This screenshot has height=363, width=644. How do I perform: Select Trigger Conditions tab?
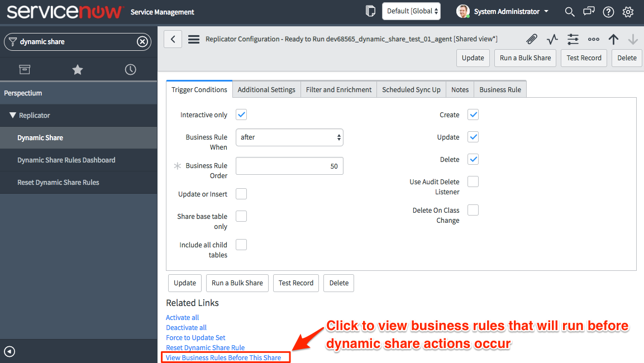pos(199,89)
